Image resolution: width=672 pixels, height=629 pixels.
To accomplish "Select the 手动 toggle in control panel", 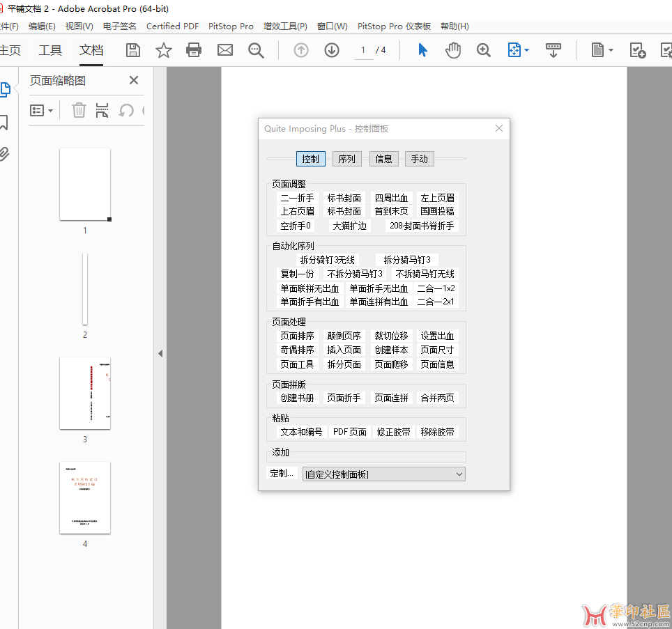I will (419, 159).
